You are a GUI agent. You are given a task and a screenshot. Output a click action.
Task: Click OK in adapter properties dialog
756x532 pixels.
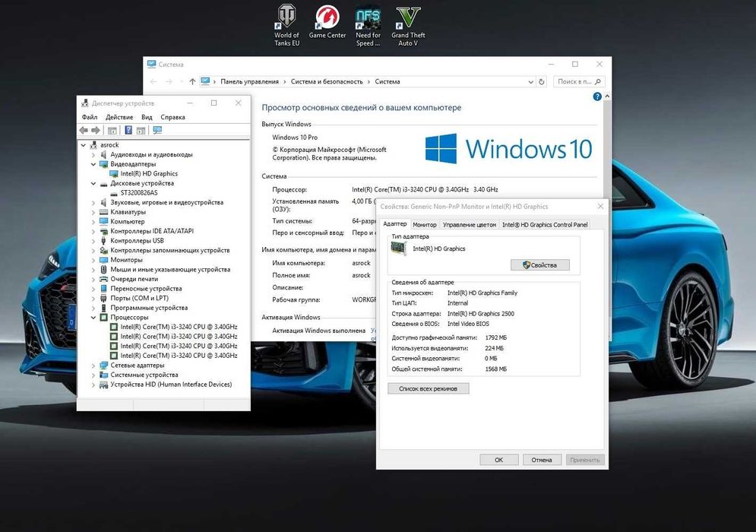[x=499, y=460]
